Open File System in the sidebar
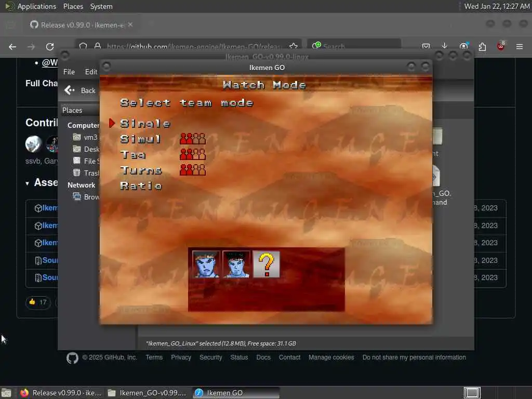Screen dimensions: 532x399 86,161
